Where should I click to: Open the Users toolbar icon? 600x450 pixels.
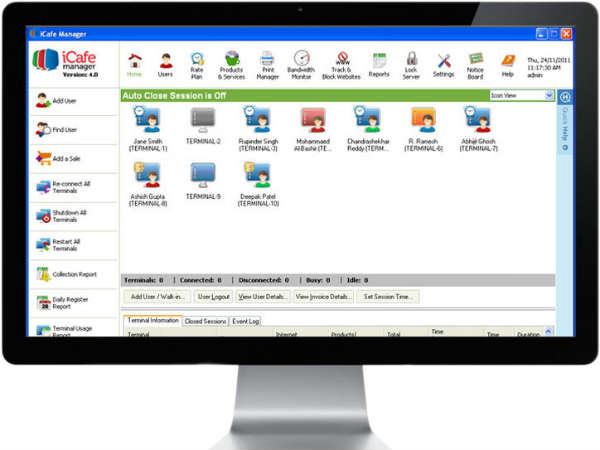tap(165, 65)
